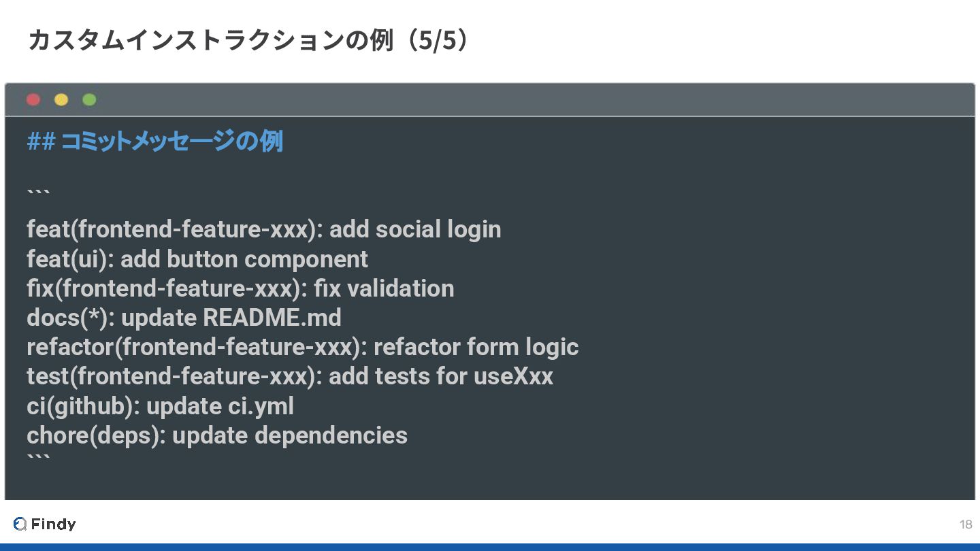Click the line feat(frontend-feature-xxx): add social login
Screen dimensions: 980x551
[x=263, y=229]
